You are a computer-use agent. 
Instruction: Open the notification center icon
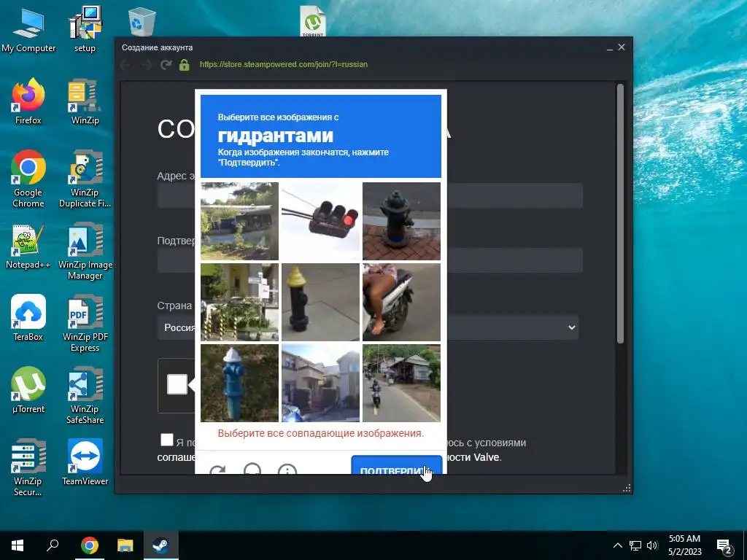click(724, 545)
